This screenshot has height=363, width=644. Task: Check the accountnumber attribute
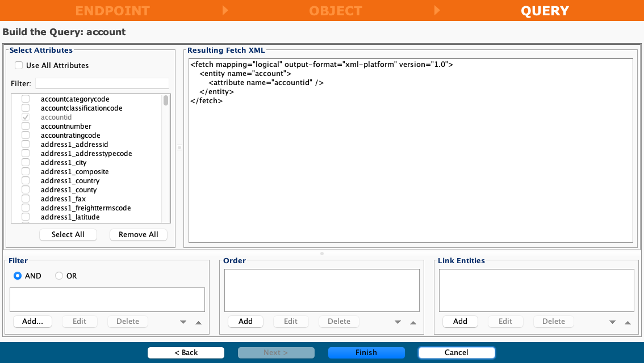[26, 126]
